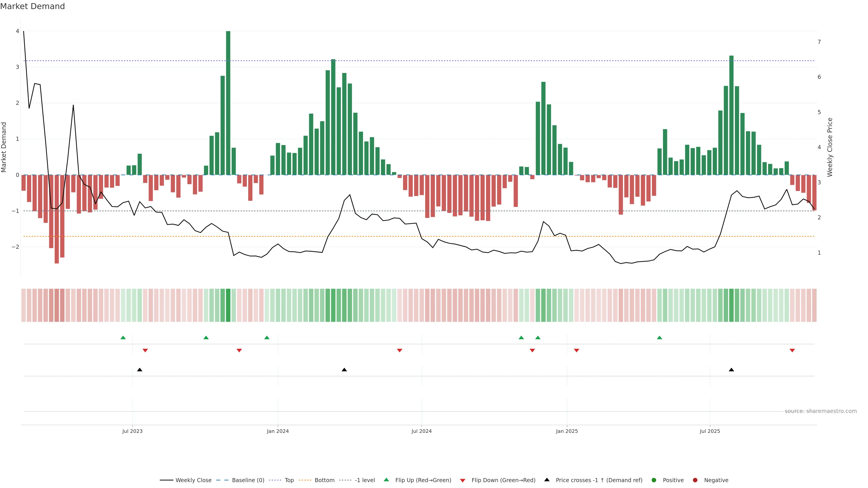Click the black price-cross marker near Jul 2025
The height and width of the screenshot is (488, 868).
tap(731, 370)
